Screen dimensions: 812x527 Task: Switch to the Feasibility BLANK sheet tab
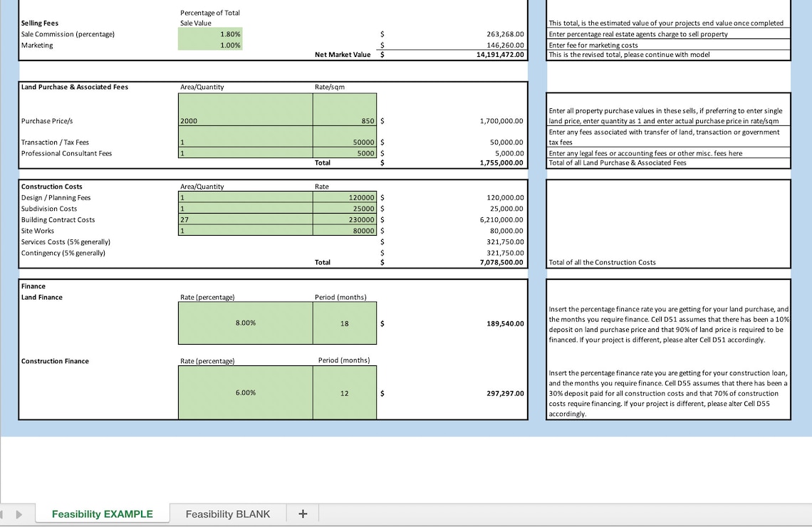[228, 514]
